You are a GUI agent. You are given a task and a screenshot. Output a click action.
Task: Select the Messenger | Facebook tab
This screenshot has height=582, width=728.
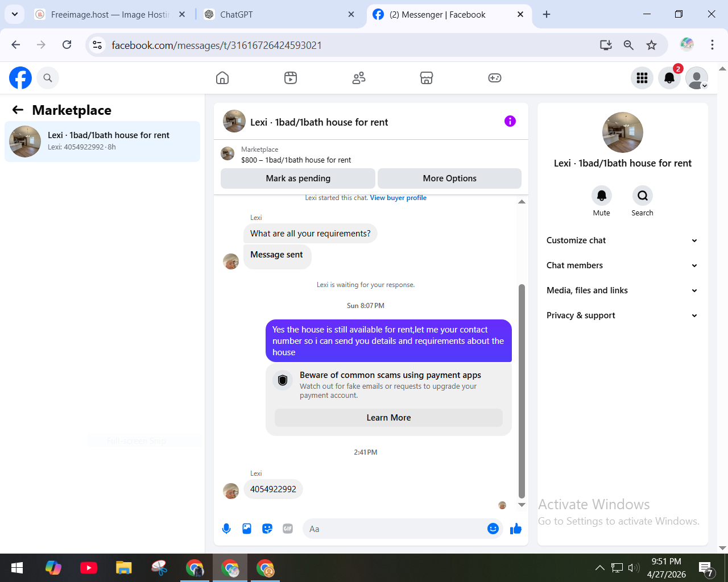449,15
